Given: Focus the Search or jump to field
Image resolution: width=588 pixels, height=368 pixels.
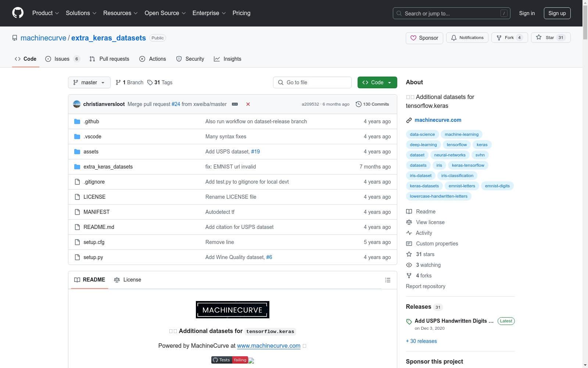Looking at the screenshot, I should pyautogui.click(x=452, y=13).
